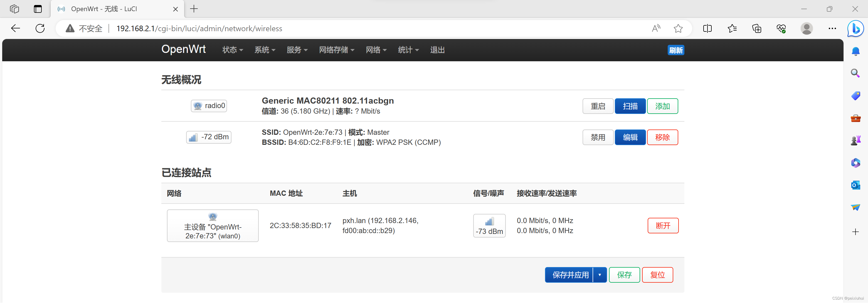Viewport: 868px width, 303px height.
Task: Click the -72 dBm signal strength indicator
Action: [x=209, y=137]
